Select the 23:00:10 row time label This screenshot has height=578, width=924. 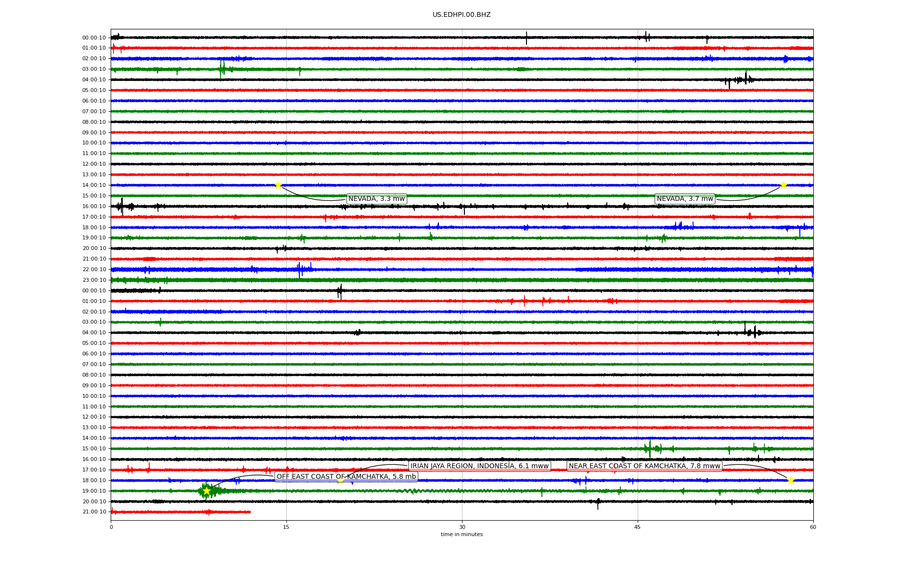(x=94, y=280)
